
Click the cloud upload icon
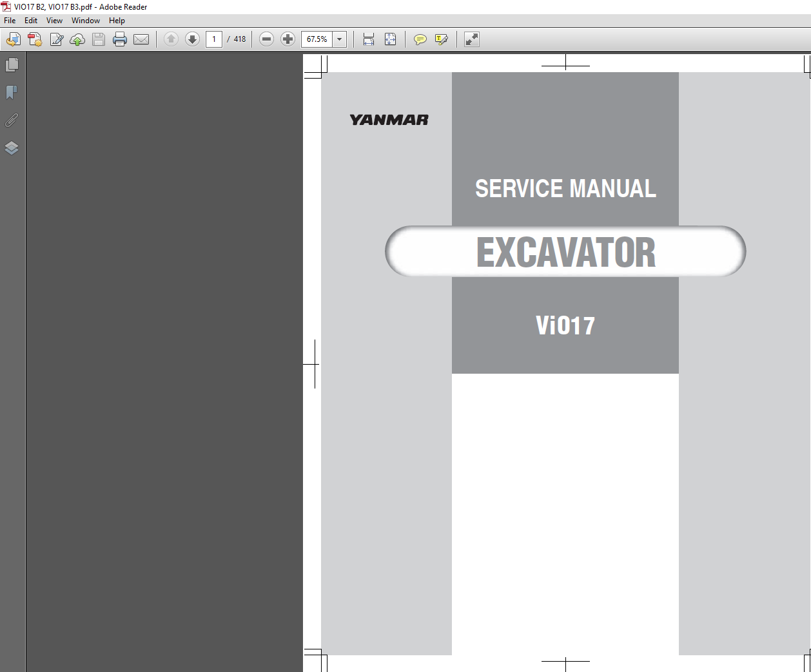77,40
